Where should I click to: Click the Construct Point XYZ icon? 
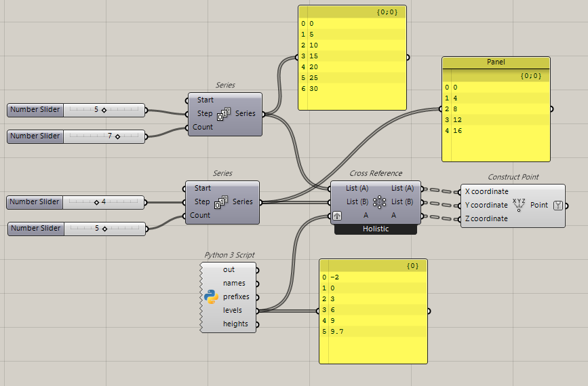pyautogui.click(x=519, y=205)
